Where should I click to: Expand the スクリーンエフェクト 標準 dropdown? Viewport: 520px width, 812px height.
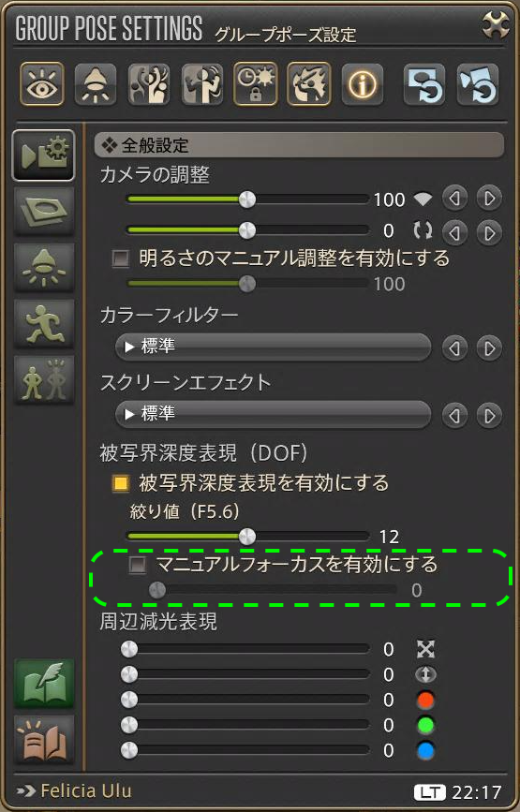point(273,414)
